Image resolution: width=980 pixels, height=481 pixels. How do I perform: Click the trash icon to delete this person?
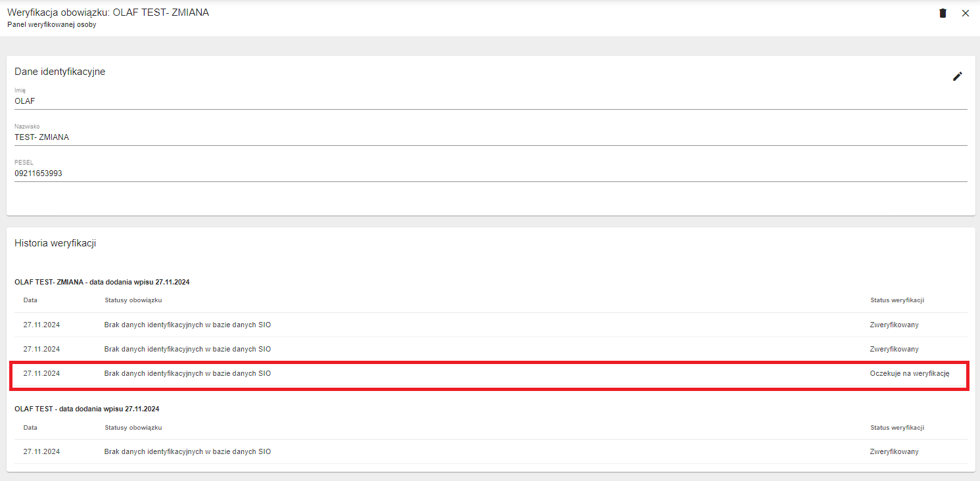coord(943,13)
